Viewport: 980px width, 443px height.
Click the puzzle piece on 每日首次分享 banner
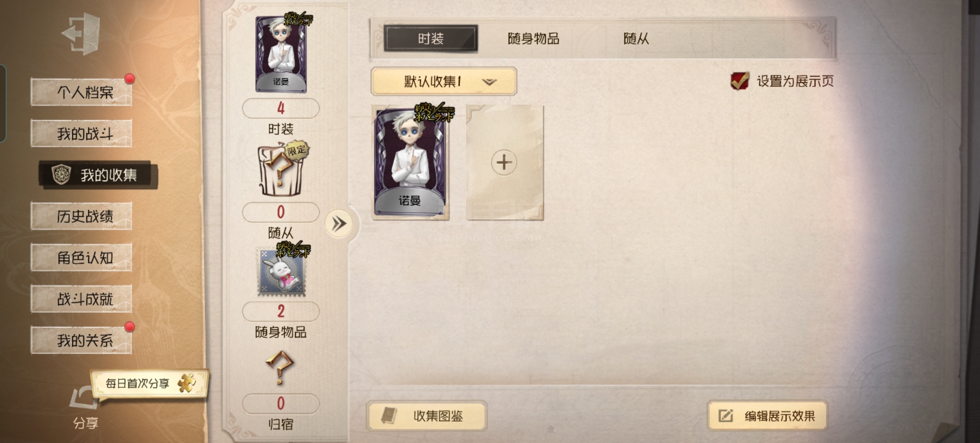pyautogui.click(x=187, y=383)
